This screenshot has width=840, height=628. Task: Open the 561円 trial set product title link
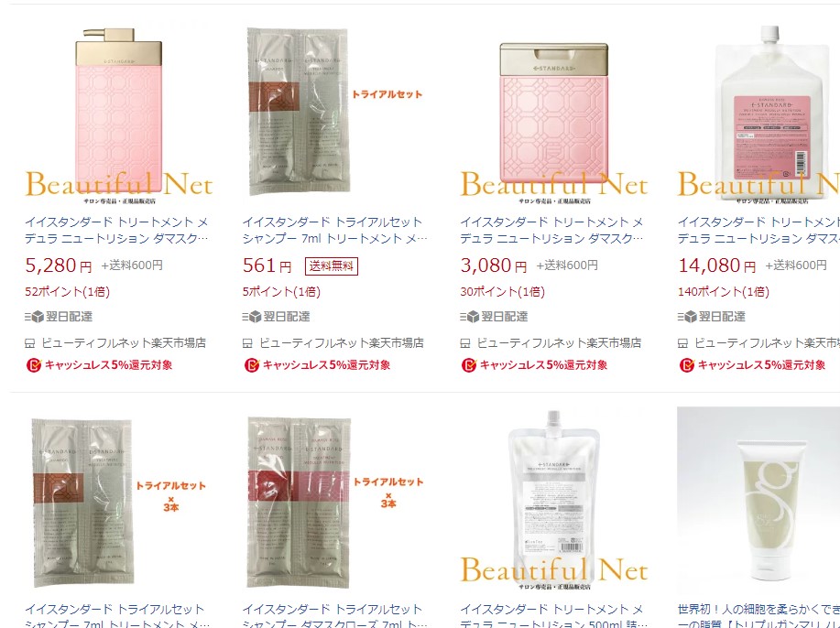point(335,230)
